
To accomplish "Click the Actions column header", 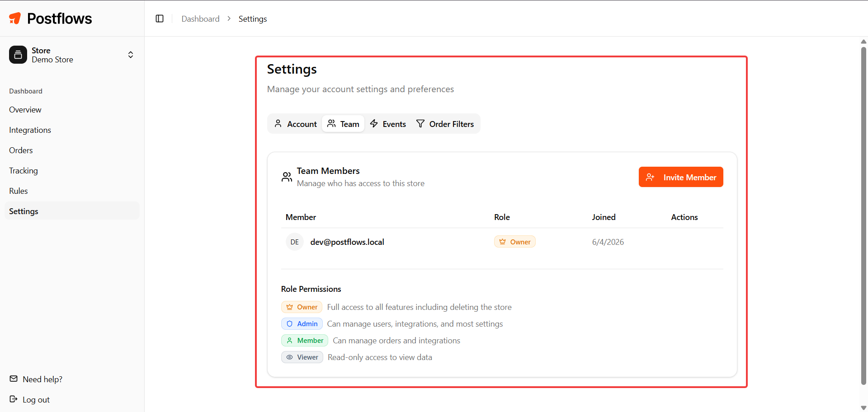I will point(684,217).
